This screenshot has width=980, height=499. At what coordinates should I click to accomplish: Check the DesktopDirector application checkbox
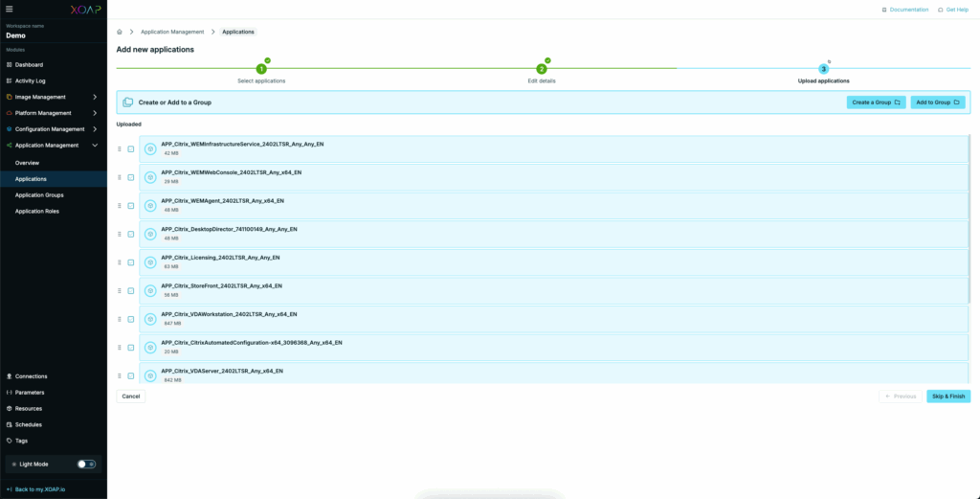[130, 234]
